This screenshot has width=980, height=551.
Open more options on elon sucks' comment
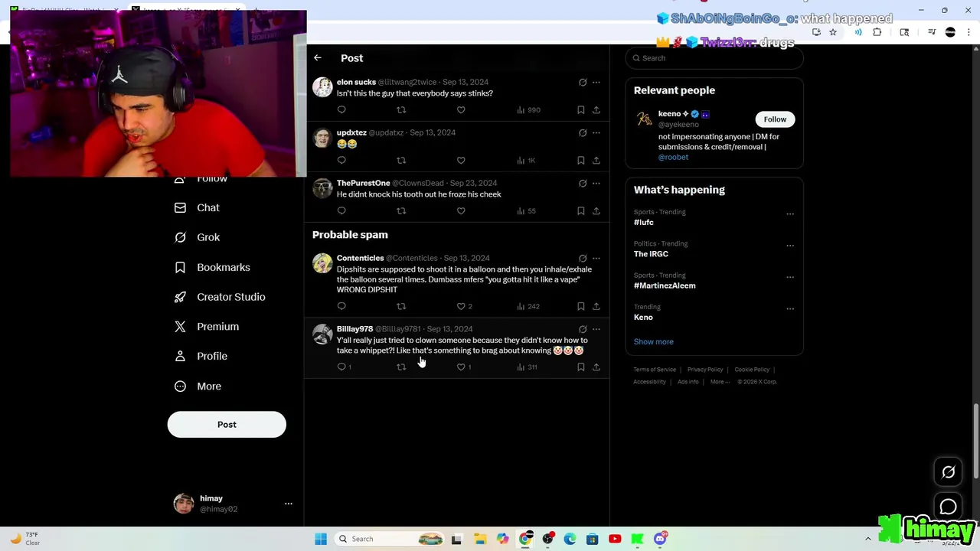point(596,83)
